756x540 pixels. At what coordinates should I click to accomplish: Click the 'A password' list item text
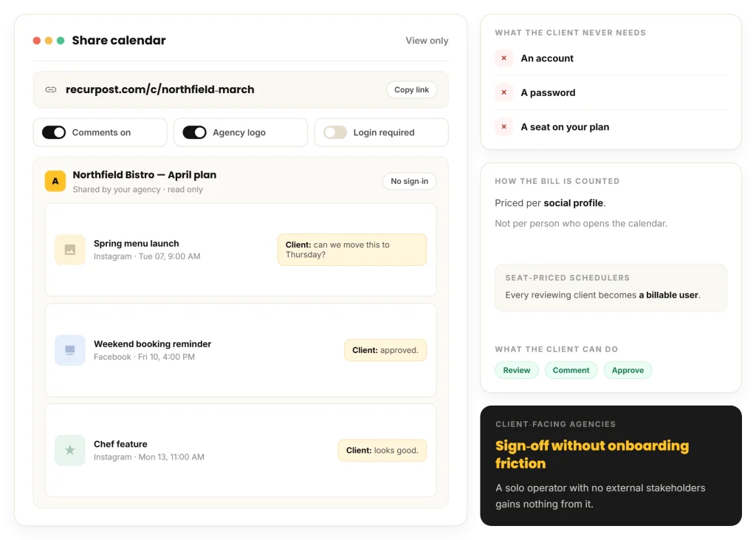pyautogui.click(x=549, y=92)
